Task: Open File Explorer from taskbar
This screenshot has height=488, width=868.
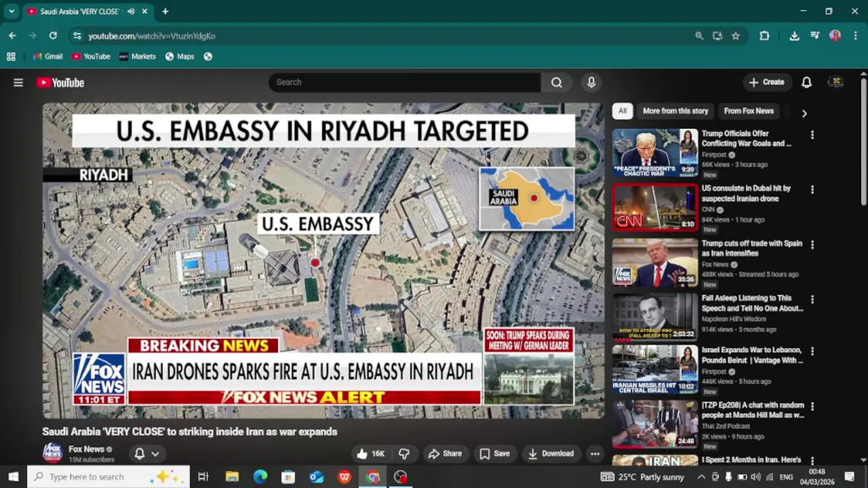Action: click(x=232, y=477)
